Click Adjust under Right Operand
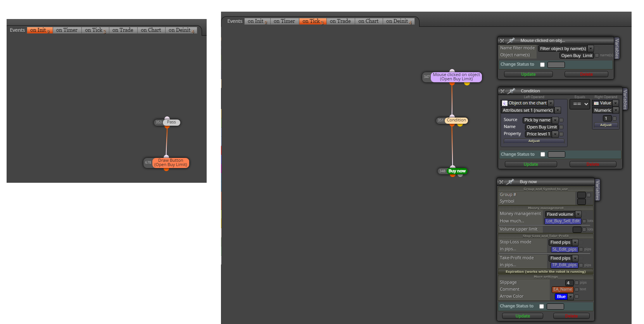The width and height of the screenshot is (644, 324). pyautogui.click(x=606, y=125)
